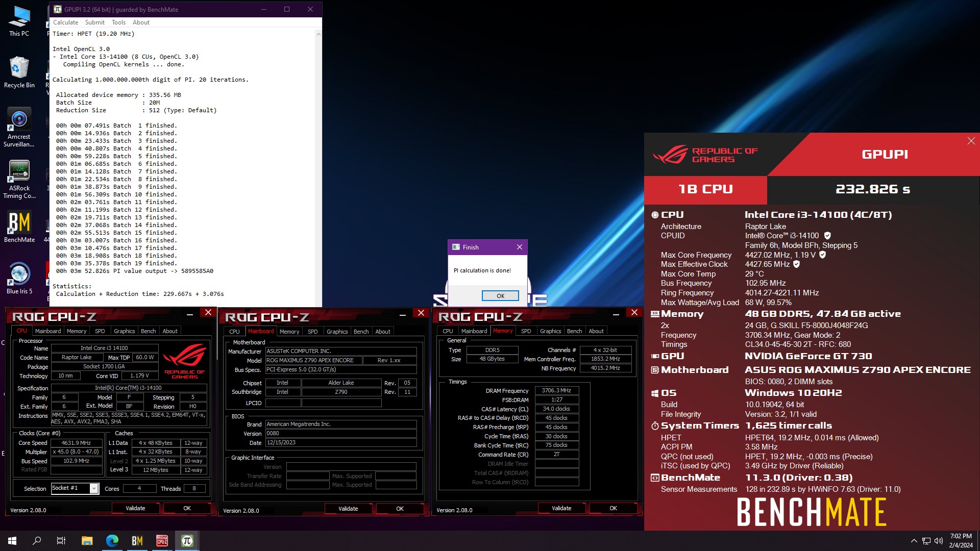980x551 pixels.
Task: Click BIOS Date field 12/15/2023
Action: [x=341, y=442]
